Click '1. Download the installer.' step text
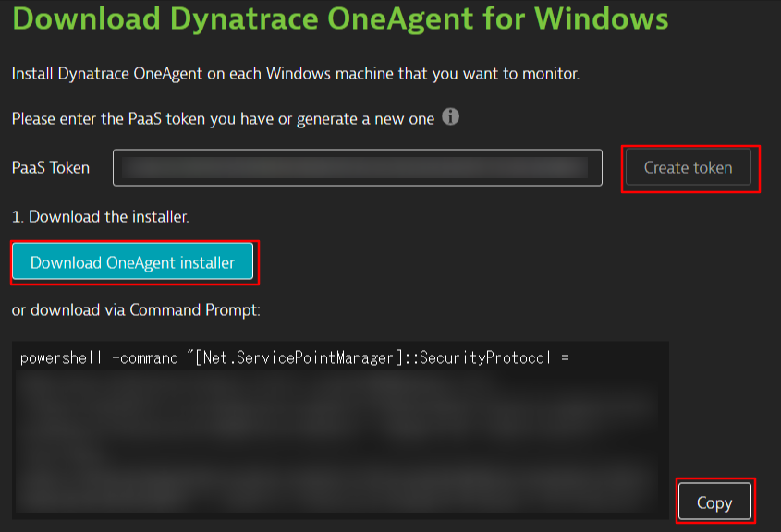Image resolution: width=781 pixels, height=532 pixels. (101, 216)
